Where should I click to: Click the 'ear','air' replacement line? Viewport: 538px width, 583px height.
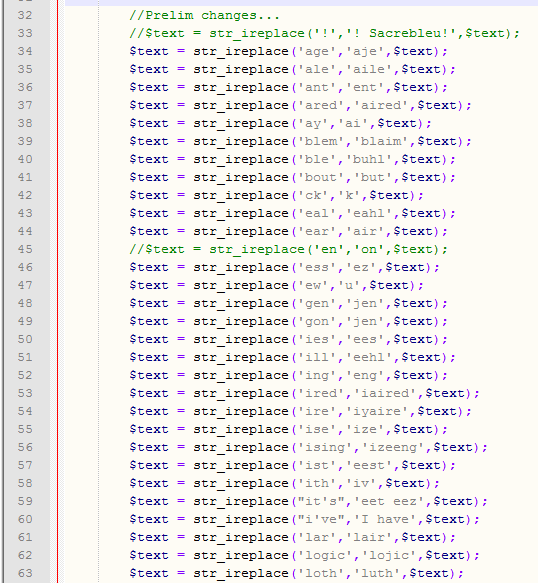point(289,231)
